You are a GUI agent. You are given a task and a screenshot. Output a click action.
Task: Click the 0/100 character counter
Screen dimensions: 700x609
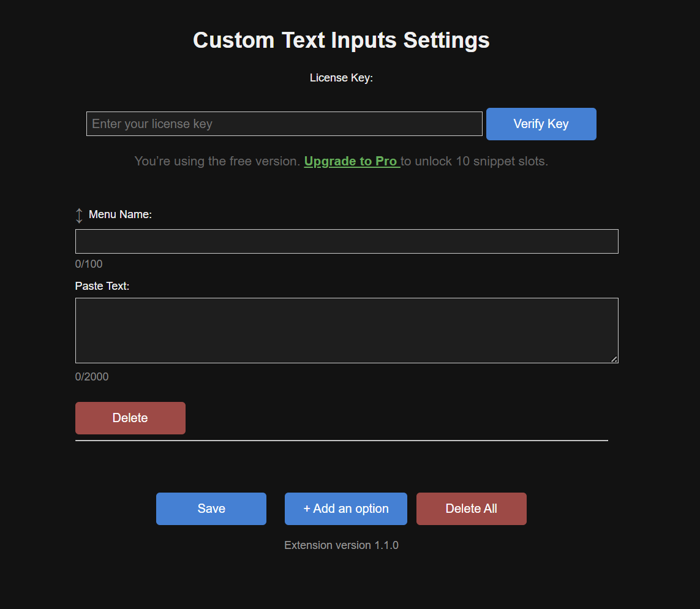89,264
